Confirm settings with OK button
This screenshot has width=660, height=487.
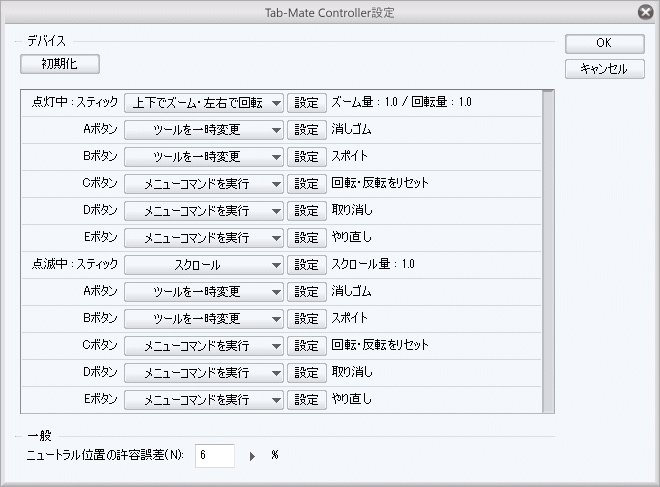[604, 43]
